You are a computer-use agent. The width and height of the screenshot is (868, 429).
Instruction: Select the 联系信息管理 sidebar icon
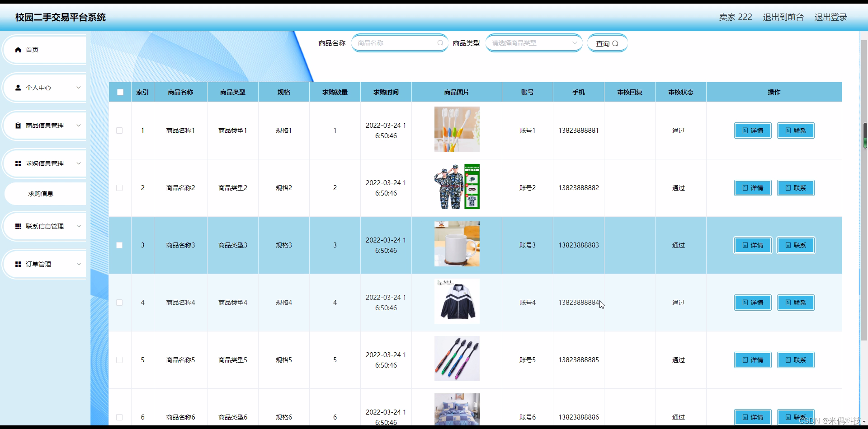pos(18,226)
